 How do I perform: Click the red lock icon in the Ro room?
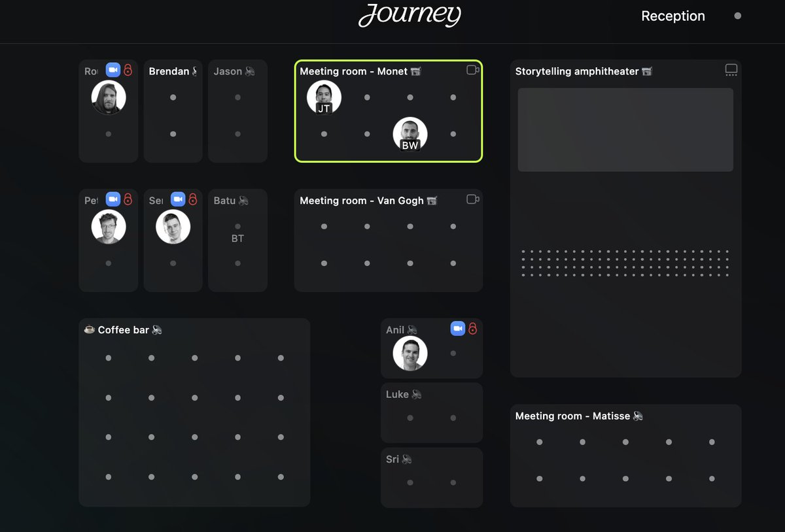coord(128,70)
